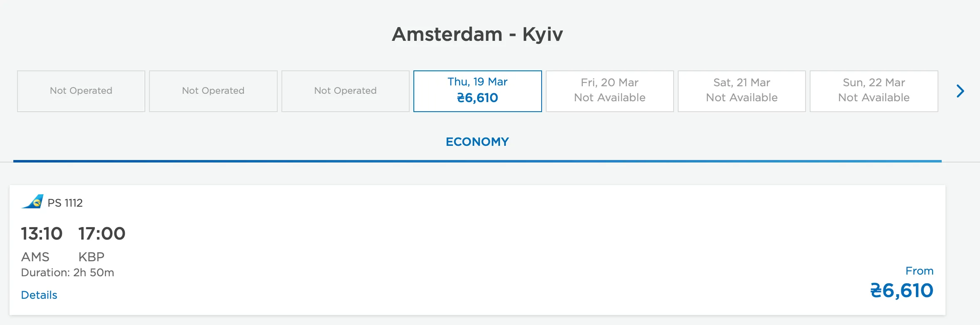The image size is (980, 325).
Task: Click the 17:00 arrival time
Action: pyautogui.click(x=102, y=234)
